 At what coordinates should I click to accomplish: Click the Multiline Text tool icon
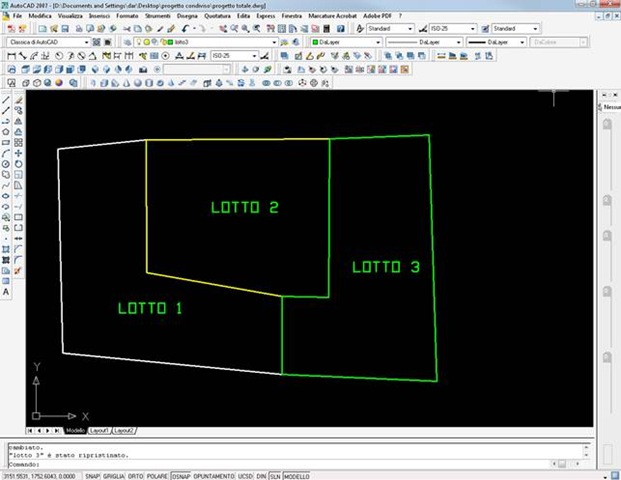click(x=6, y=291)
